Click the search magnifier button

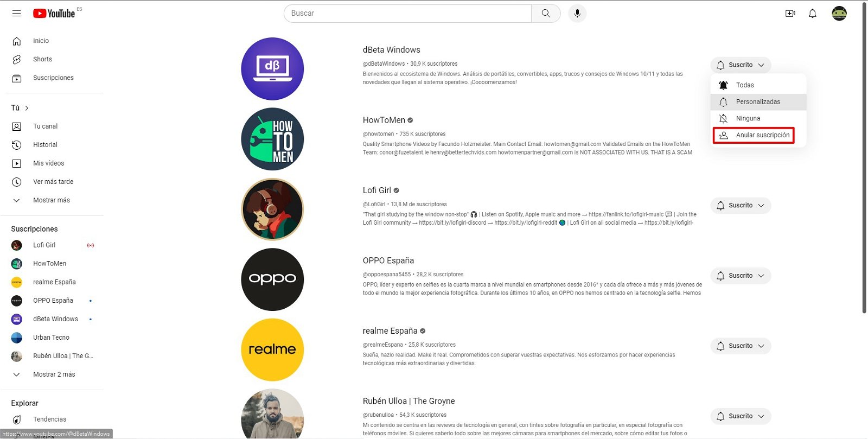(x=546, y=13)
